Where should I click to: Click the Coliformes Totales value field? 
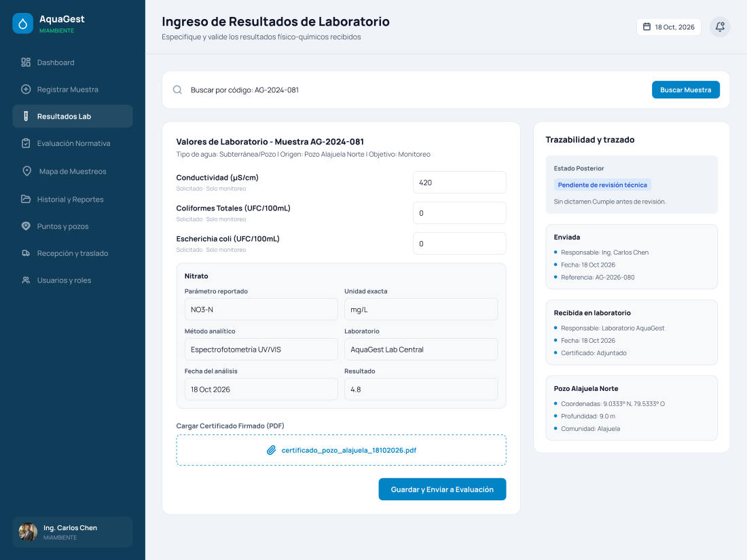coord(459,213)
